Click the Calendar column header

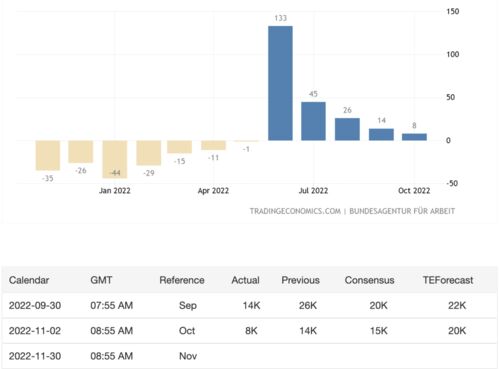29,280
